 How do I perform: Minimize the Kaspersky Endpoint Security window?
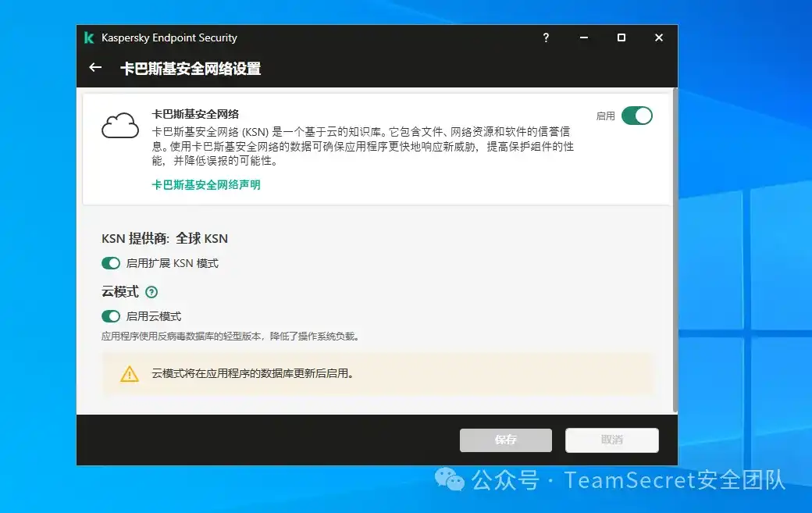[x=584, y=37]
